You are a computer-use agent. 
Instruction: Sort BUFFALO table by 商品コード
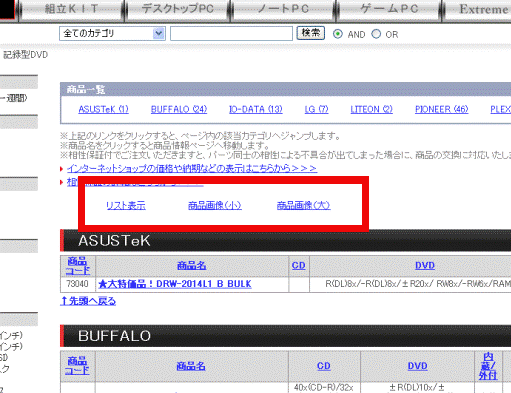(x=77, y=366)
